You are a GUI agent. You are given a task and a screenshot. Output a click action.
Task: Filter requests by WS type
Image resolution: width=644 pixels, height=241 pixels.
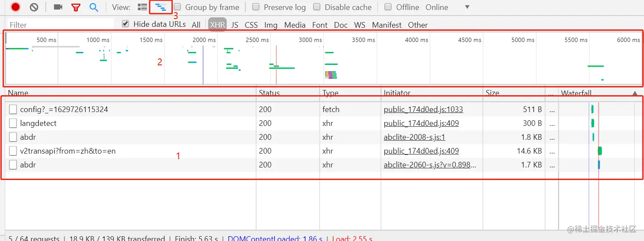click(x=359, y=25)
